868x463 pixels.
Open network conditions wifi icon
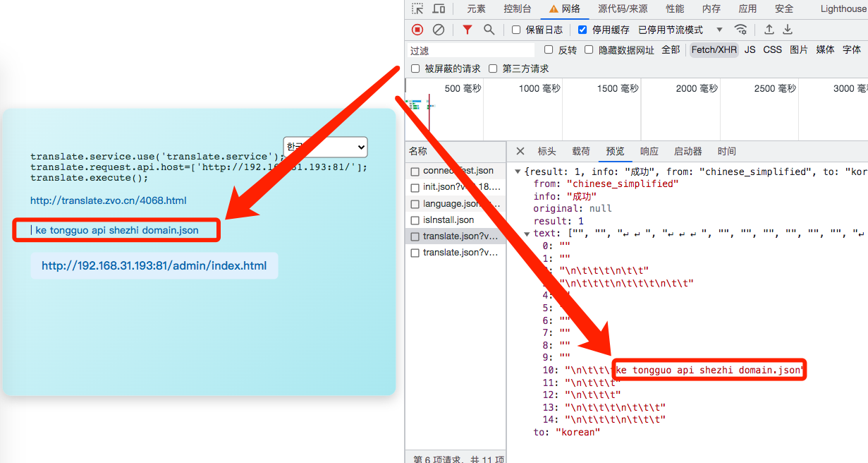tap(740, 30)
